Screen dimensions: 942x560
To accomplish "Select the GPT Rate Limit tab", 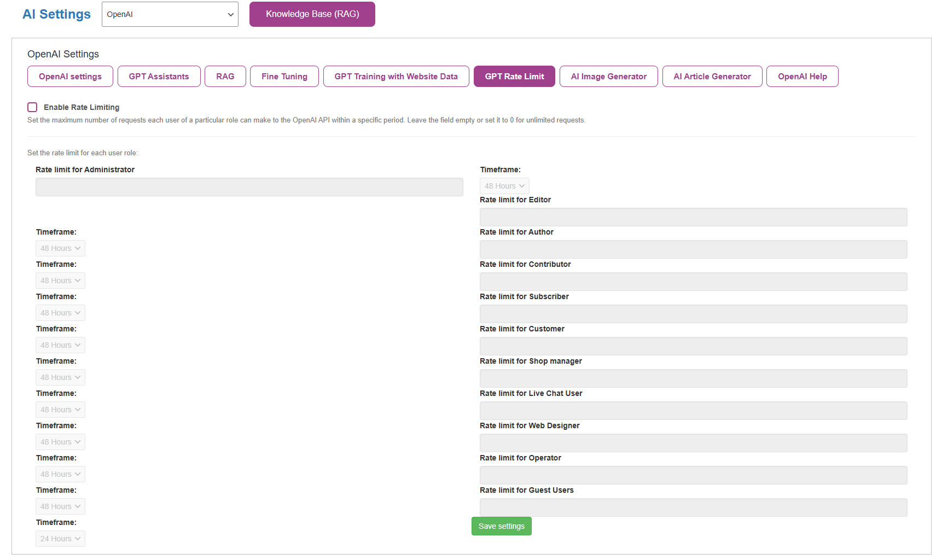I will [x=514, y=77].
